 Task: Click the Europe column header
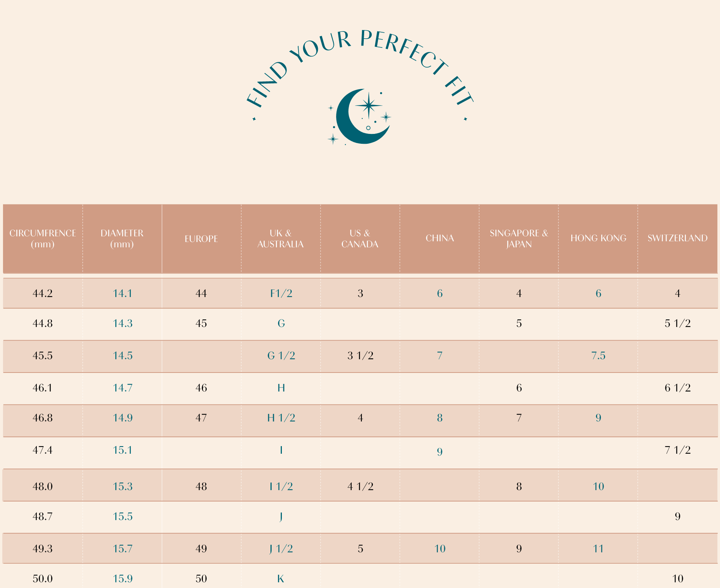point(201,239)
